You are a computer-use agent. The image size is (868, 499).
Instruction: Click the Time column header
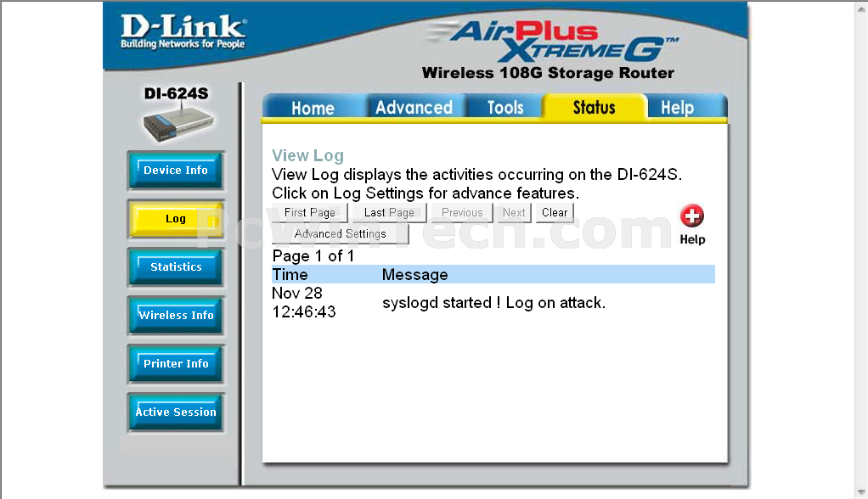tap(290, 274)
